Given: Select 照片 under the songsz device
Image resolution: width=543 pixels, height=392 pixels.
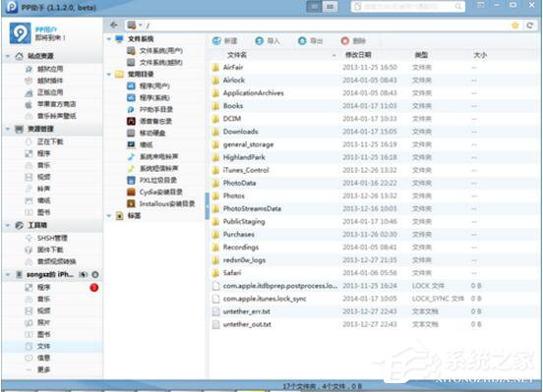Looking at the screenshot, I should coord(43,322).
